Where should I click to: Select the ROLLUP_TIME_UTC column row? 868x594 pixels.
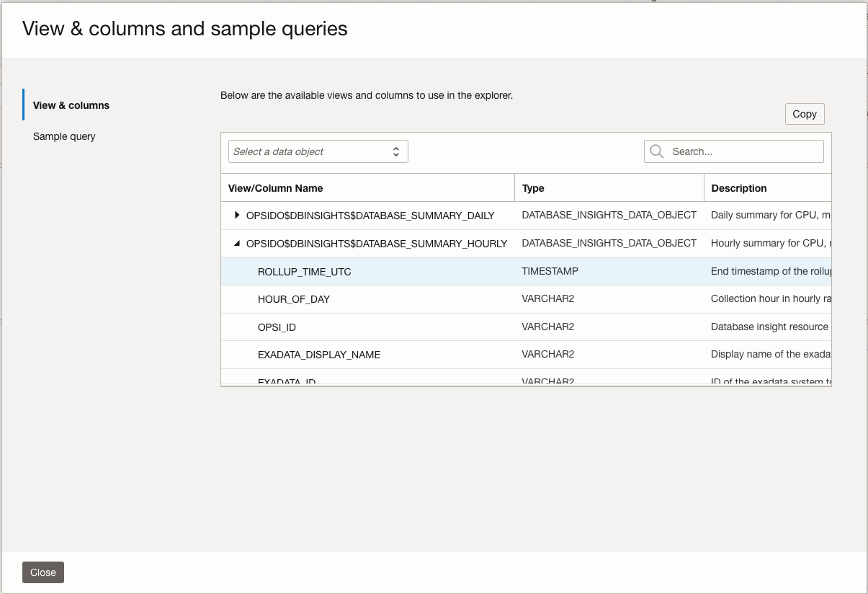click(x=304, y=272)
